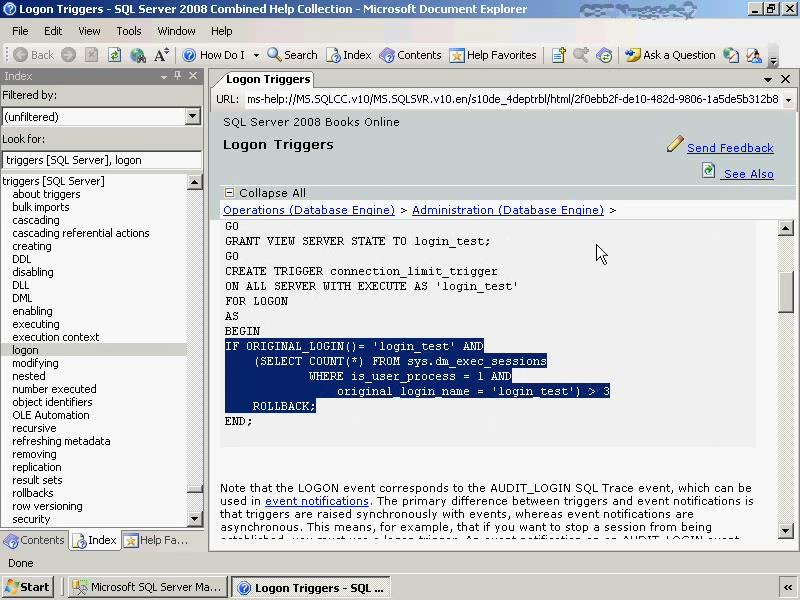The width and height of the screenshot is (800, 600).
Task: Click the index list scroll up arrow
Action: pyautogui.click(x=194, y=182)
